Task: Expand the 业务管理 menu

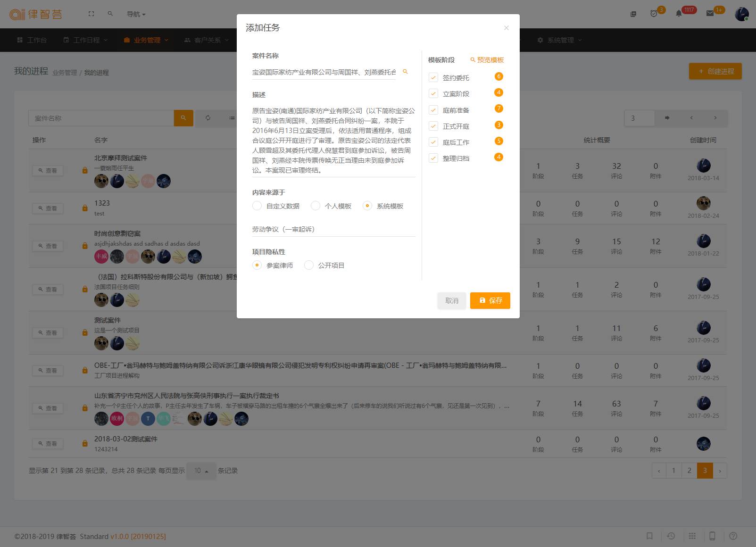Action: [x=146, y=40]
